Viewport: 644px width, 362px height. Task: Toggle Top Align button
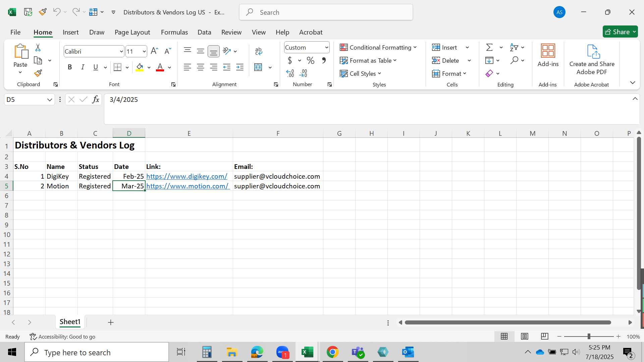click(187, 51)
